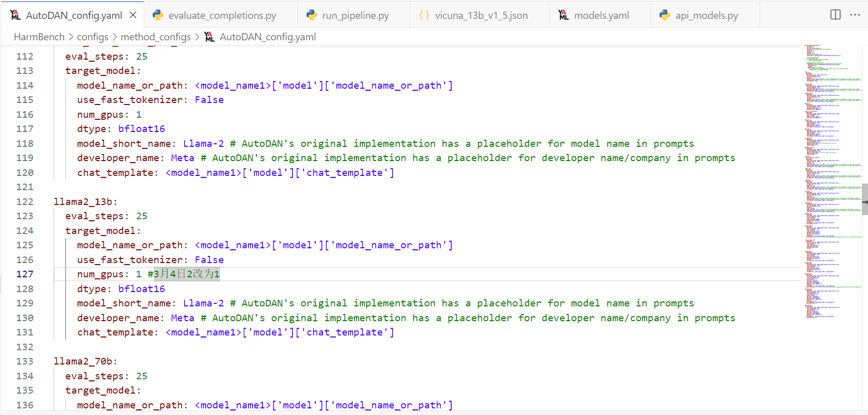This screenshot has height=415, width=868.
Task: Click the num_gpus comment on line 127
Action: point(184,274)
